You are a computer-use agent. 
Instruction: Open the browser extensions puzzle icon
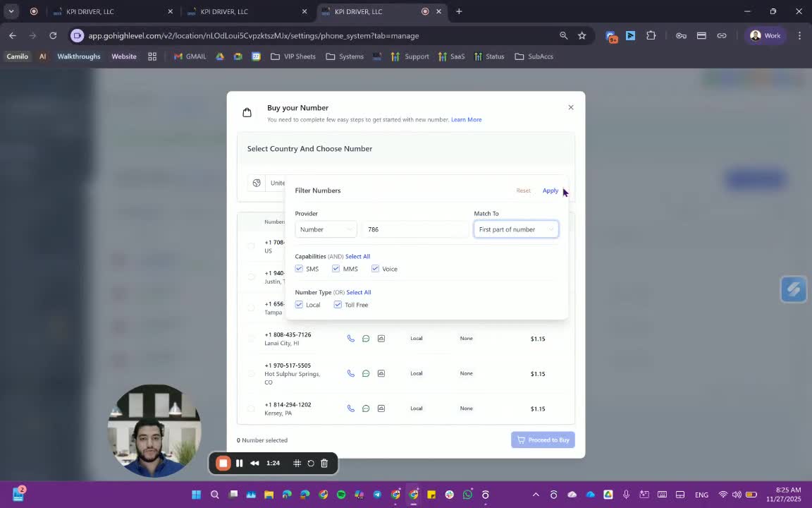coord(651,36)
